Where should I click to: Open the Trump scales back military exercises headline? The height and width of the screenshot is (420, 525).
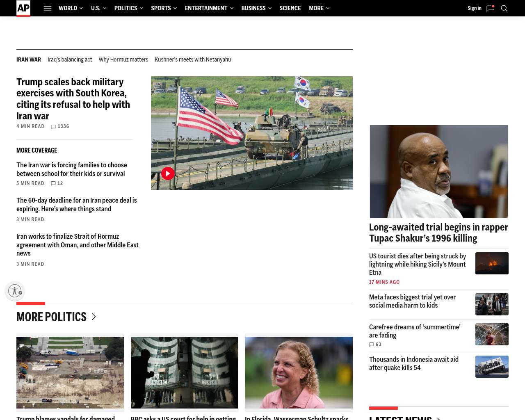tap(73, 99)
